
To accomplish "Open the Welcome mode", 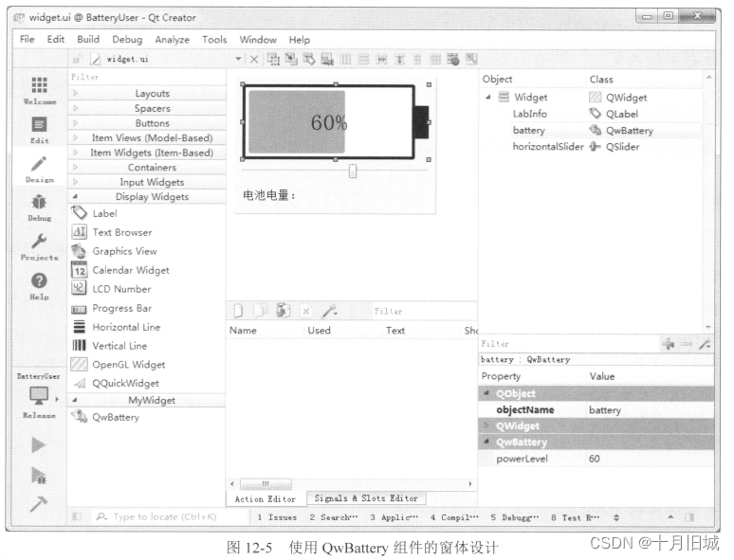I will pyautogui.click(x=39, y=90).
